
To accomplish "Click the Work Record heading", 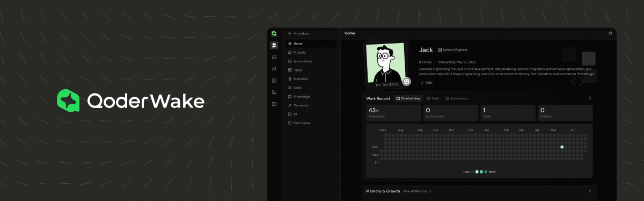I will tap(378, 98).
